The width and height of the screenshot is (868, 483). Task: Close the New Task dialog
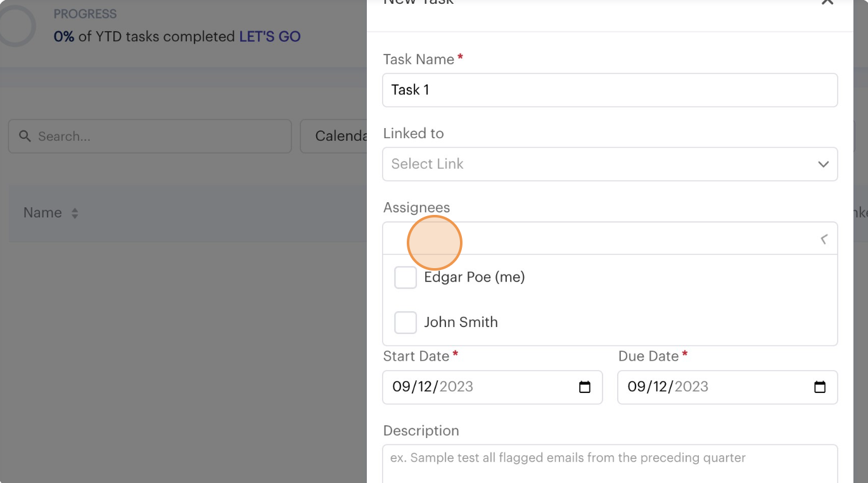827,3
